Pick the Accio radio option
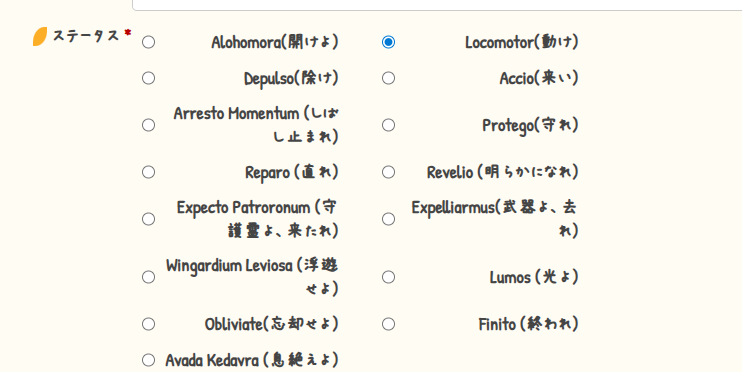The height and width of the screenshot is (372, 742). pyautogui.click(x=389, y=78)
